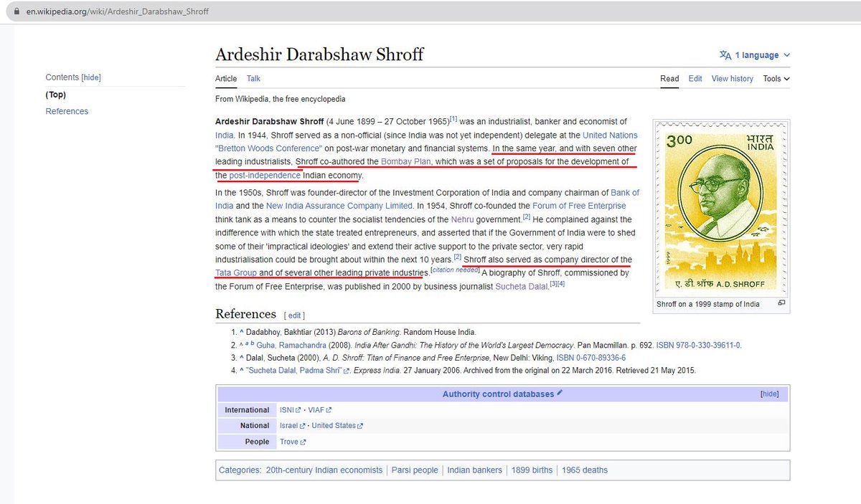Open the A.D. Shroff stamp image
The image size is (861, 504).
(x=721, y=207)
